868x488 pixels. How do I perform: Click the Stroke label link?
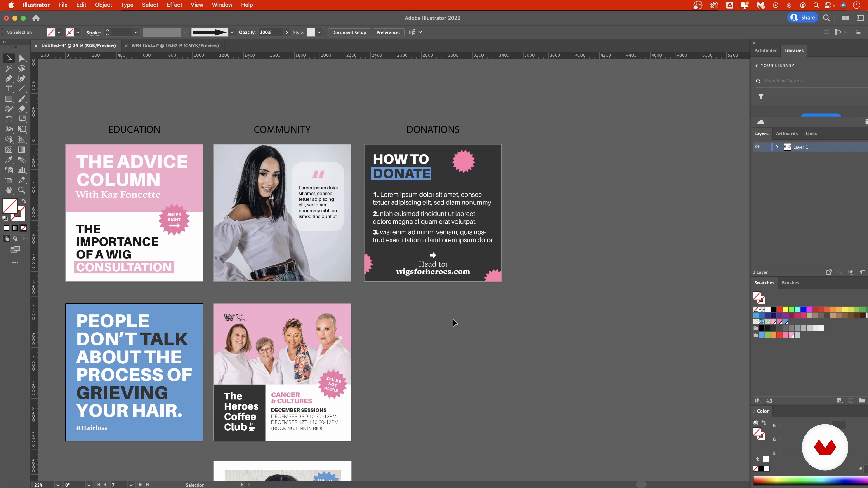tap(94, 33)
